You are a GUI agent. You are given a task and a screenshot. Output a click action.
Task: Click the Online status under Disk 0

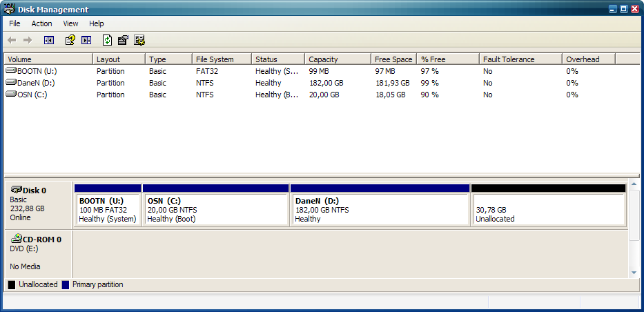click(x=20, y=217)
